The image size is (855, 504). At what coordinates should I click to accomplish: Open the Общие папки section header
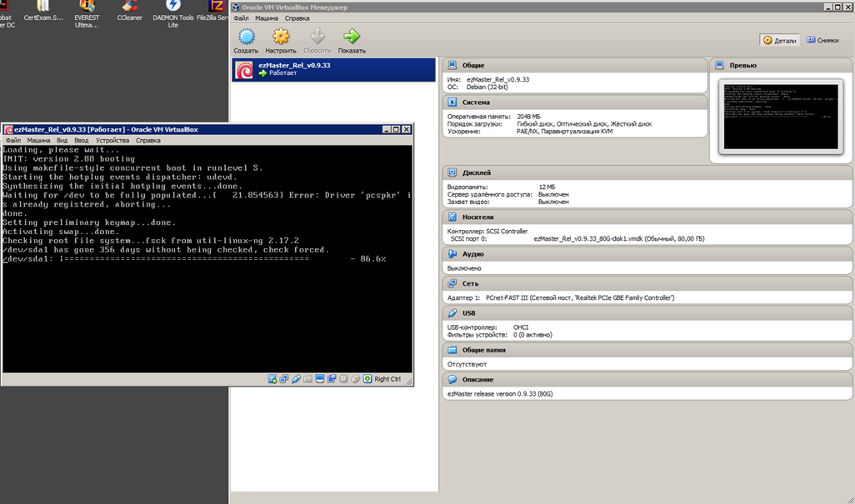click(647, 351)
